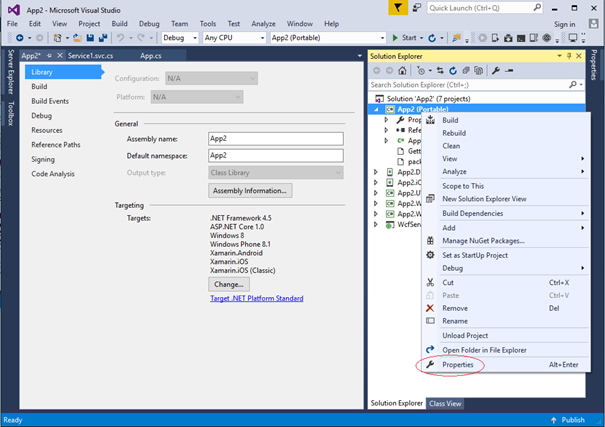Open the Analyze menu in menu bar

[x=263, y=24]
